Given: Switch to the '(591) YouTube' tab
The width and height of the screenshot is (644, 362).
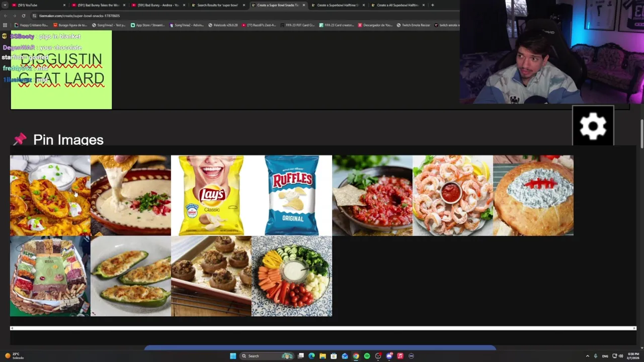Looking at the screenshot, I should [x=38, y=5].
